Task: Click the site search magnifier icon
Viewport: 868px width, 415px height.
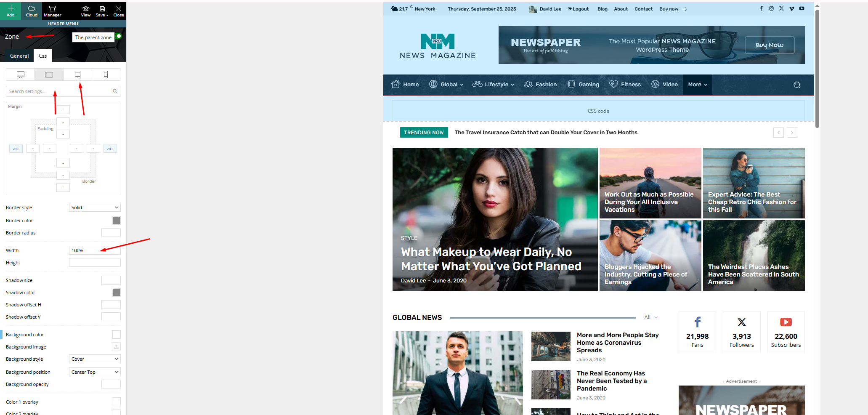Action: [797, 85]
